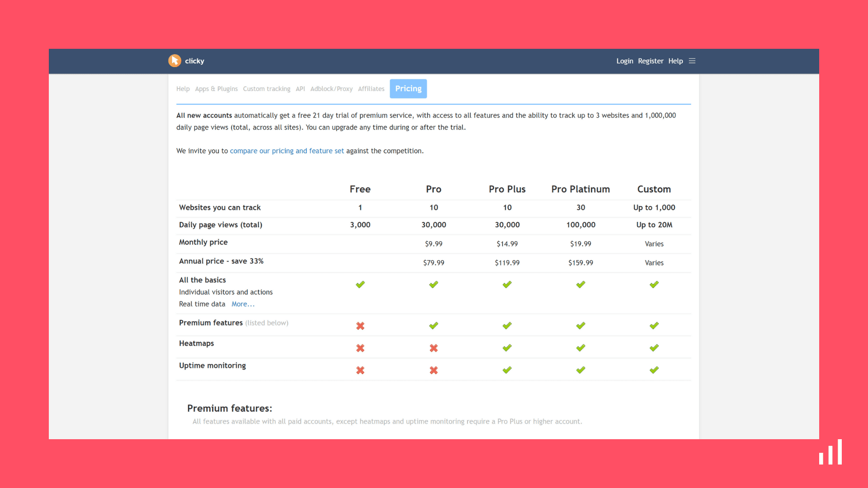The image size is (868, 488).
Task: Click the Pro Platinum checkmark for Uptime monitoring
Action: [581, 370]
